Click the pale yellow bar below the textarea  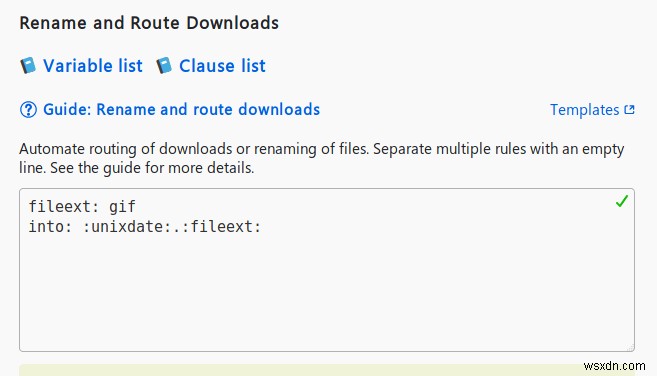click(327, 370)
